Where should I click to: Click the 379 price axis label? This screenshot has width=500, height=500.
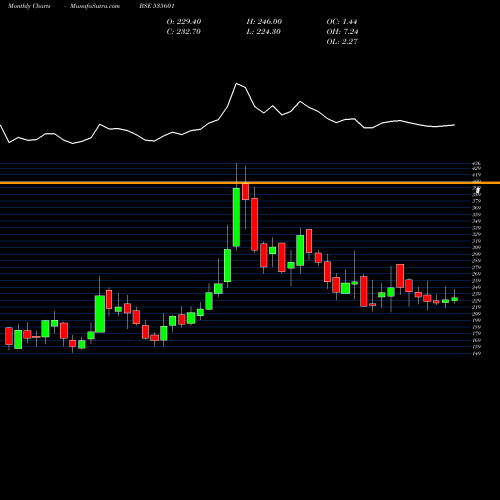pyautogui.click(x=477, y=201)
